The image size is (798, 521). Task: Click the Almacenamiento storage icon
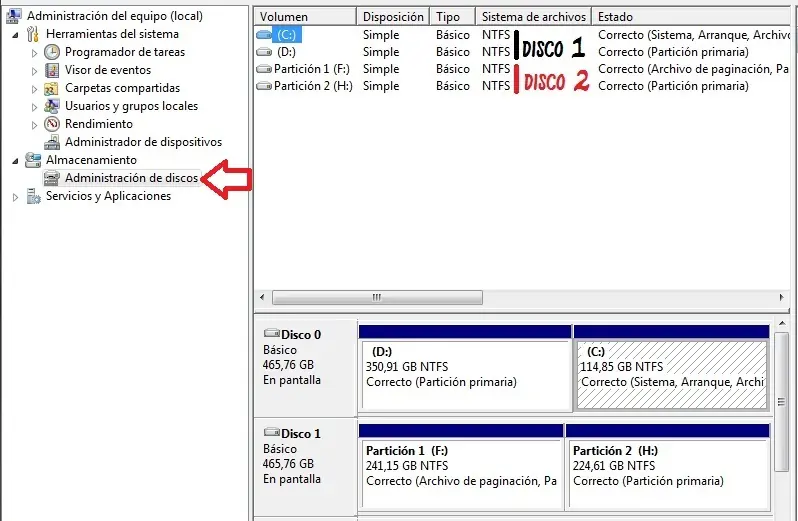click(33, 160)
